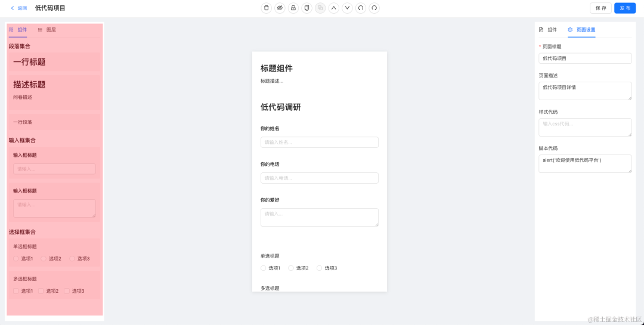Toggle the hide component eye-slash icon
644x325 pixels.
tap(280, 8)
